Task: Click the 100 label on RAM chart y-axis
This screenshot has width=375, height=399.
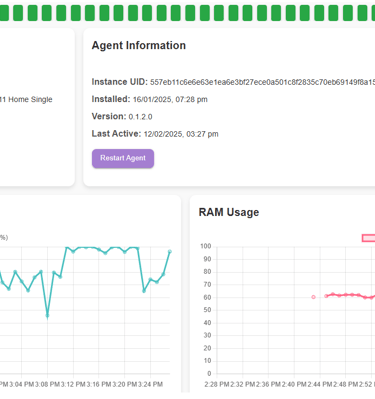Action: [x=206, y=246]
